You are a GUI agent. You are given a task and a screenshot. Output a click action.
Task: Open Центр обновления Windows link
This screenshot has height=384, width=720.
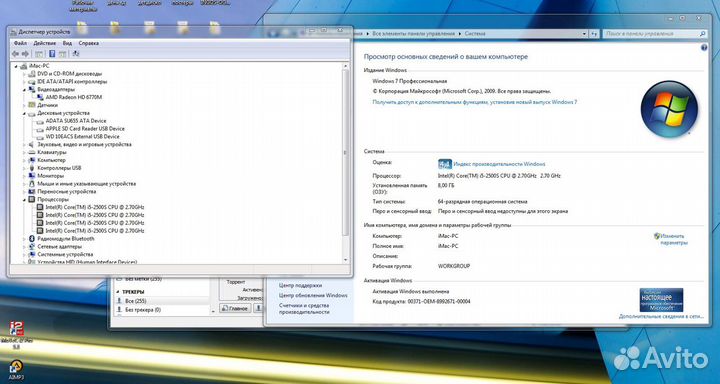tap(313, 296)
